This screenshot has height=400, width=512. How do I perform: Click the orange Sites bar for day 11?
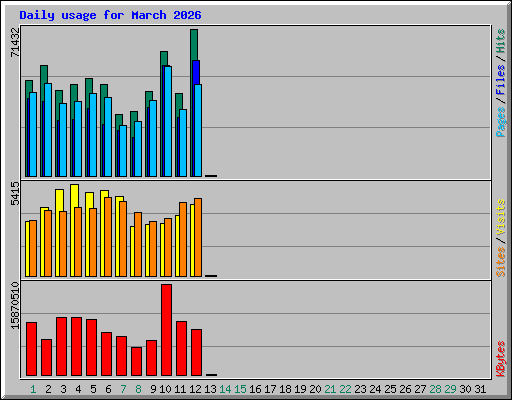coord(183,239)
